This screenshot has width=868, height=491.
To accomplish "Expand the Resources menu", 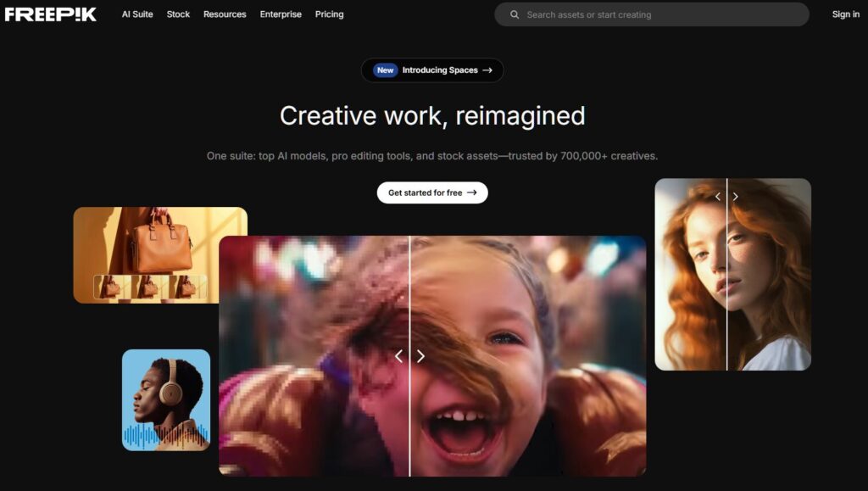I will point(225,14).
